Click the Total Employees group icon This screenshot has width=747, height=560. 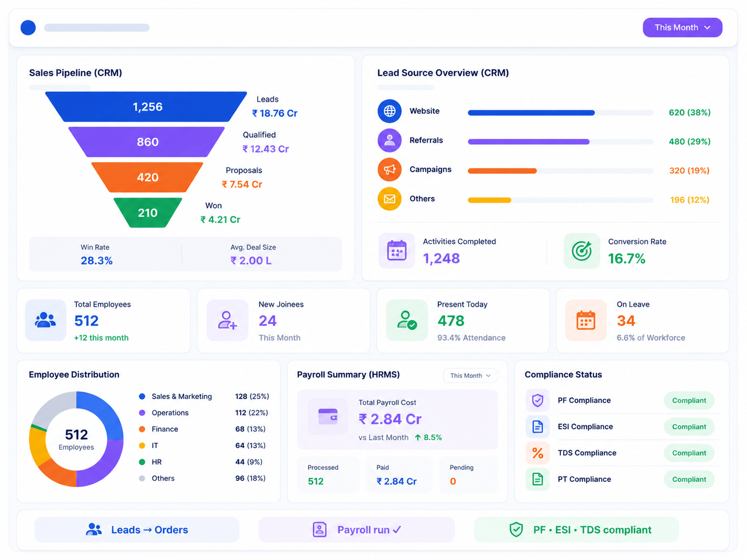tap(45, 320)
